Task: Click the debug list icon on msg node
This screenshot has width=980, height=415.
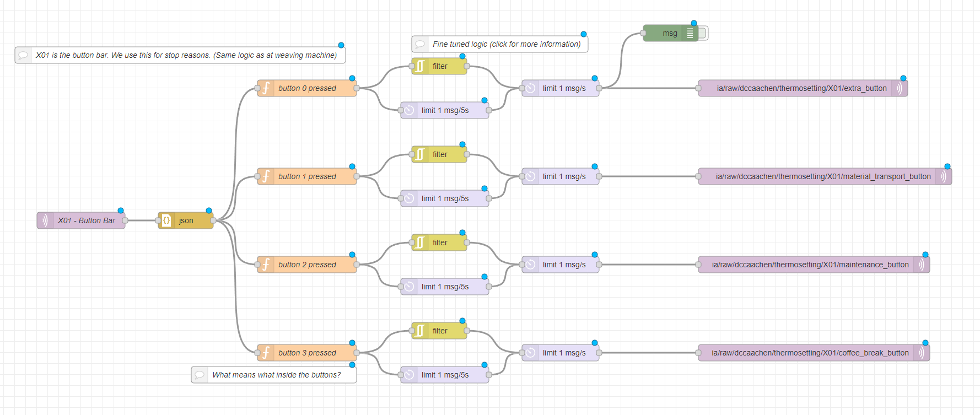Action: pos(690,33)
